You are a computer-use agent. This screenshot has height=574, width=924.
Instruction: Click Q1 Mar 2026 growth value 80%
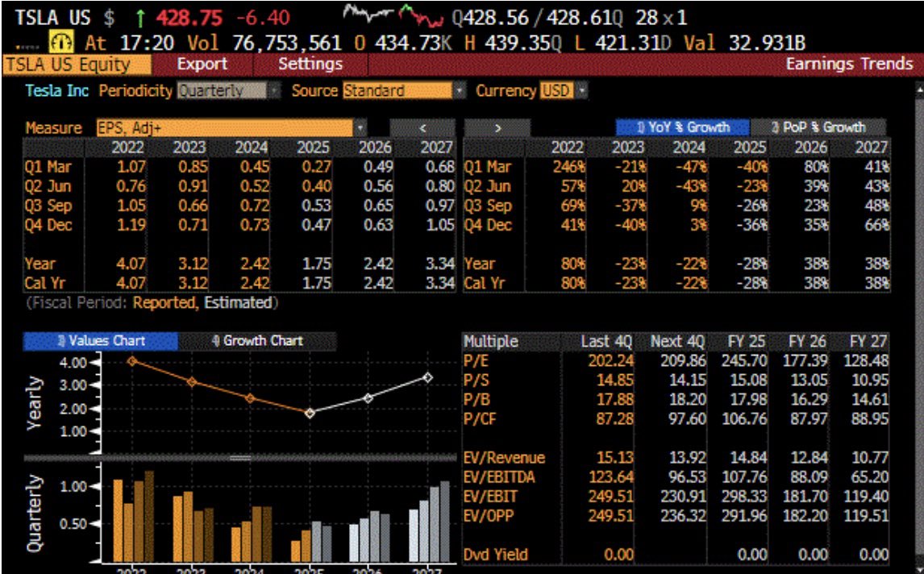tap(816, 167)
